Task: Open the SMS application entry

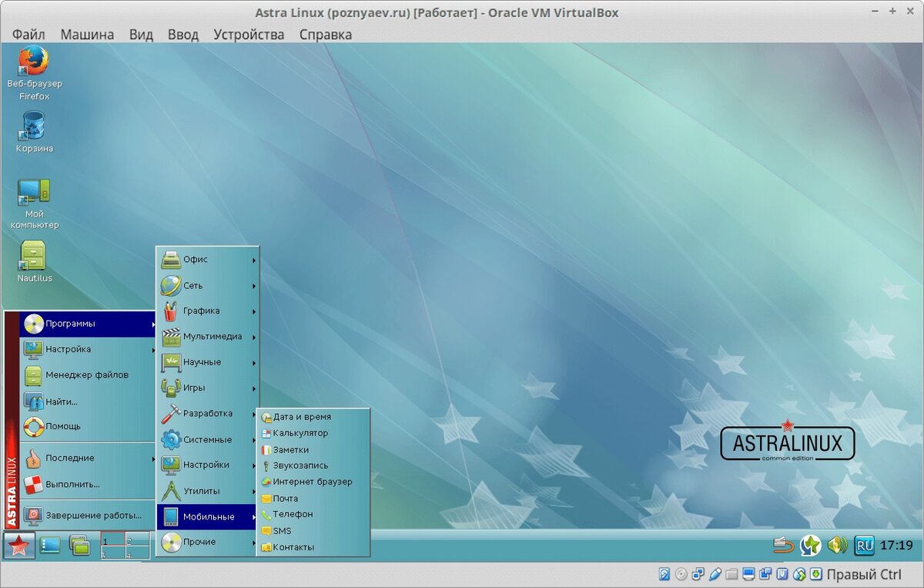Action: tap(283, 530)
